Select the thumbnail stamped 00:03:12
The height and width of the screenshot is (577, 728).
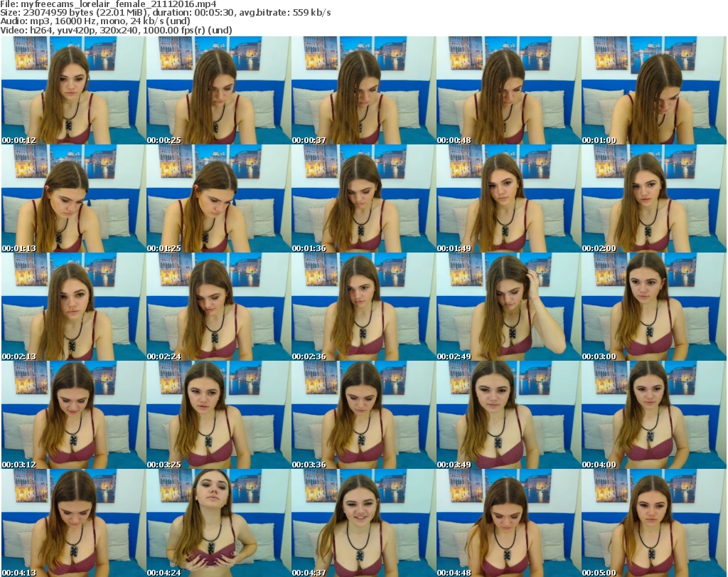tap(73, 415)
